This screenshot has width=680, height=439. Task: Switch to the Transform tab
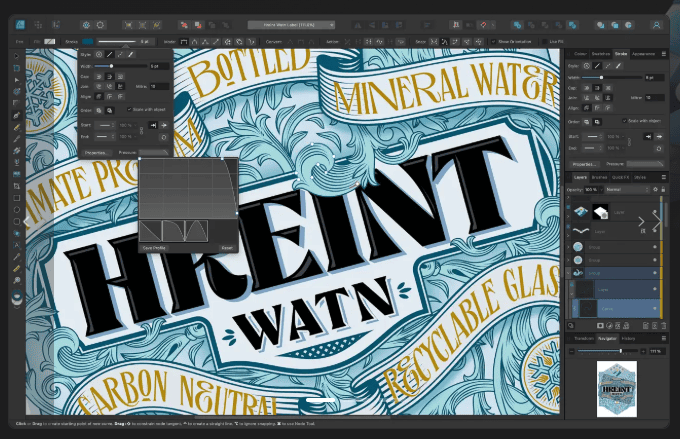pos(583,338)
